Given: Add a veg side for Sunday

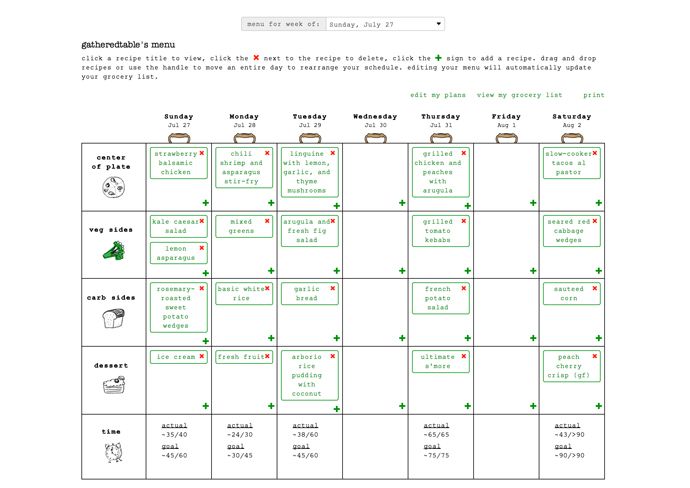Looking at the screenshot, I should pyautogui.click(x=206, y=273).
